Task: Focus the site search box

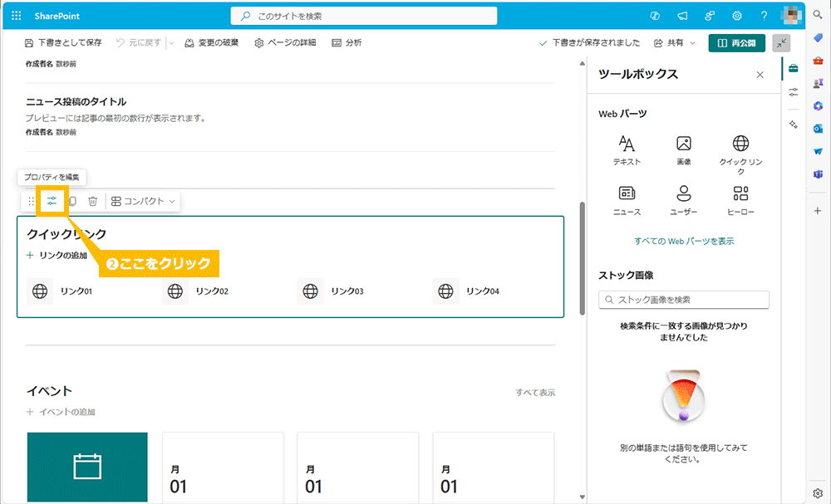Action: [x=364, y=16]
